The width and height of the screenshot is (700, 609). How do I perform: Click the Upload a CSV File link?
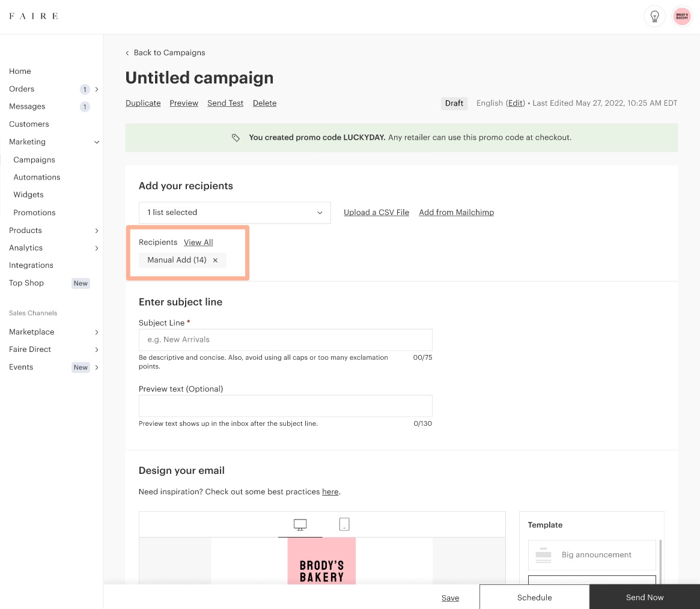pyautogui.click(x=376, y=213)
